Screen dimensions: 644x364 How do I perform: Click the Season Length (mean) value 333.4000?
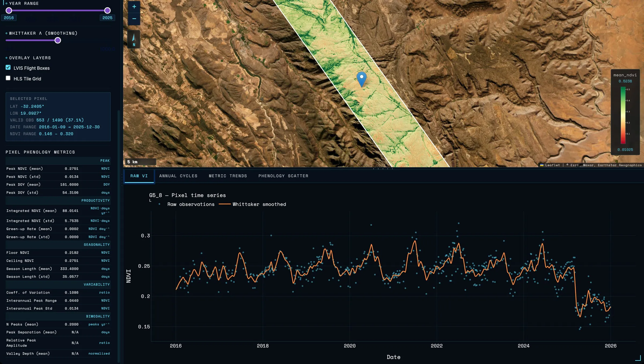pyautogui.click(x=69, y=269)
